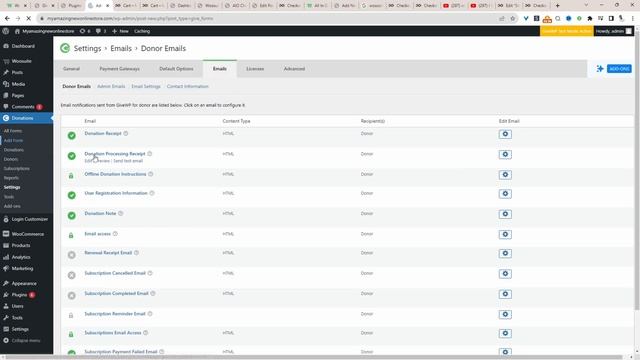Open the Contact Information subsection

[x=187, y=87]
